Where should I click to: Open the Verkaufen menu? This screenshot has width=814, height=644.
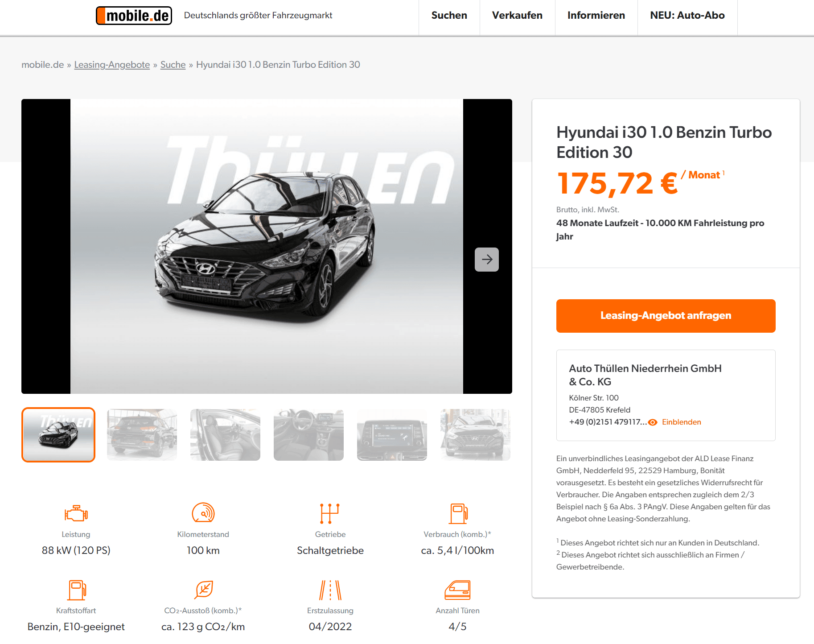tap(517, 16)
